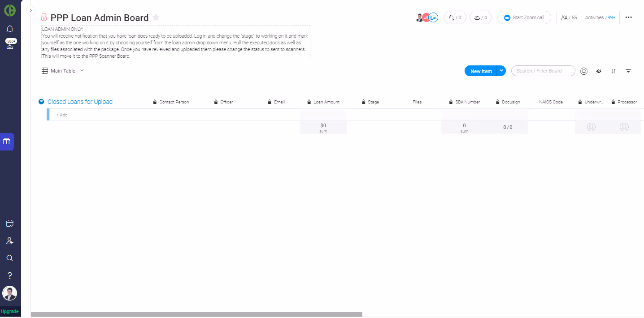
Task: Open board members counter showing / 55
Action: (569, 17)
